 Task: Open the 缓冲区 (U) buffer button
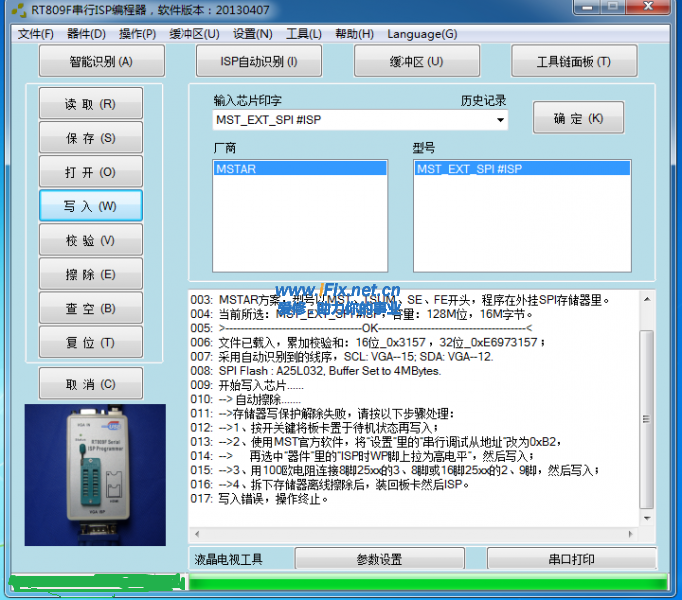tap(416, 62)
